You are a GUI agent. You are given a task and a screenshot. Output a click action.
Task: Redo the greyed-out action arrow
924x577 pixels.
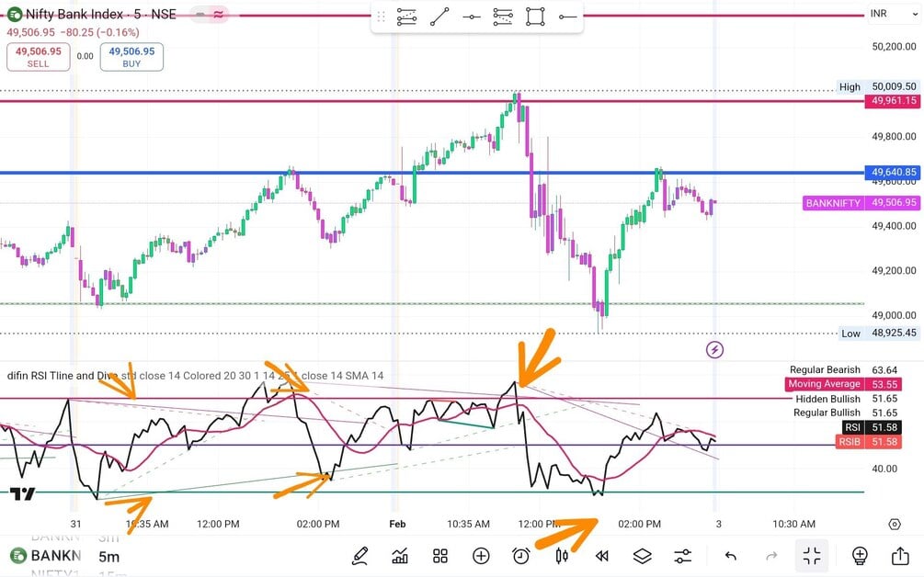coord(770,556)
